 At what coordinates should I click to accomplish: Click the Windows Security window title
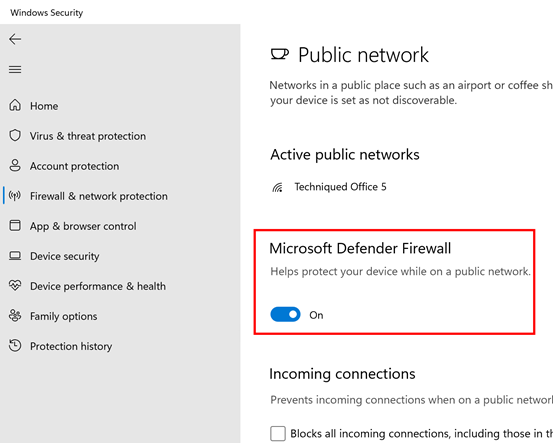(x=47, y=13)
